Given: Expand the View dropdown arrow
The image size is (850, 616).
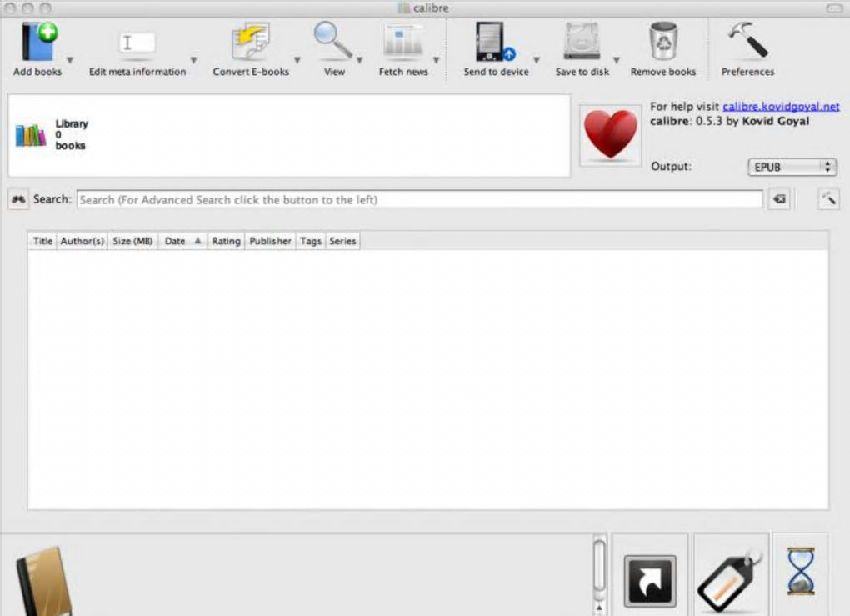Looking at the screenshot, I should pos(359,60).
